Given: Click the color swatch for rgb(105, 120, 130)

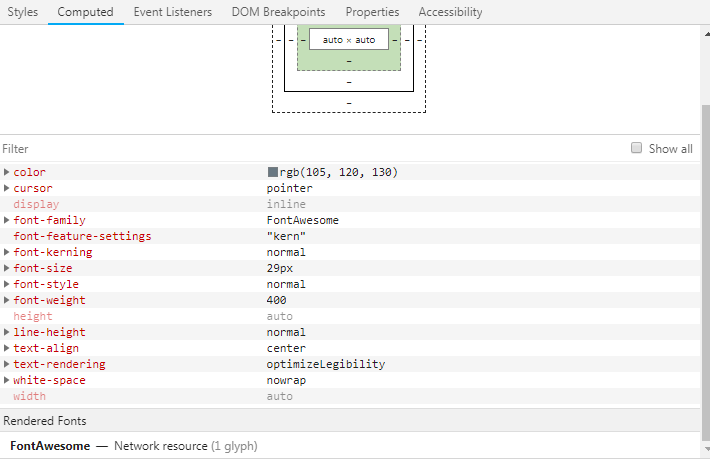Looking at the screenshot, I should [272, 172].
